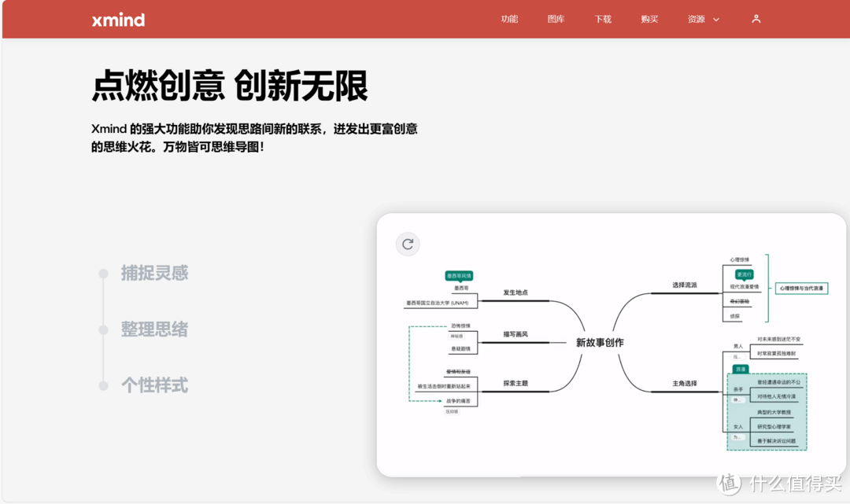Click the 杀手 node
The image size is (850, 504).
[x=737, y=390]
